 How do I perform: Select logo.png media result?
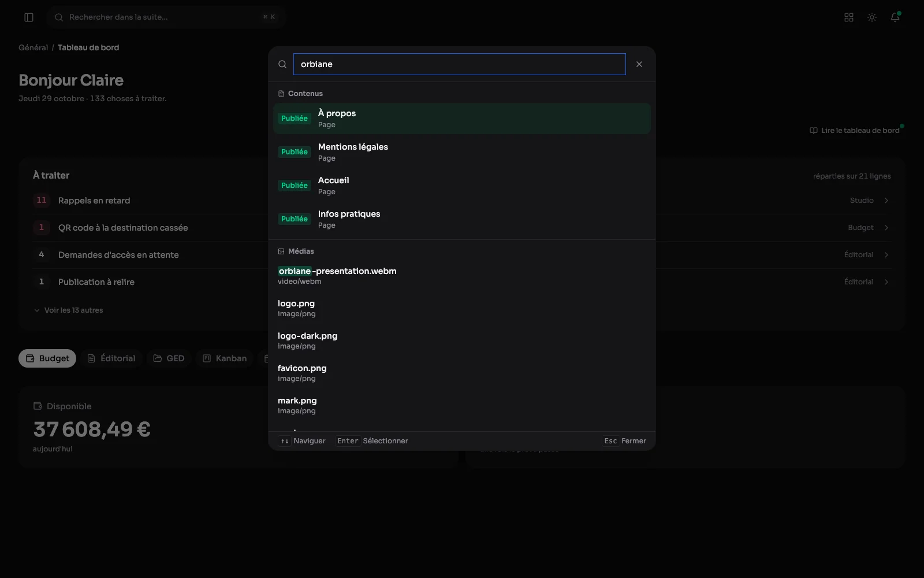coord(462,308)
